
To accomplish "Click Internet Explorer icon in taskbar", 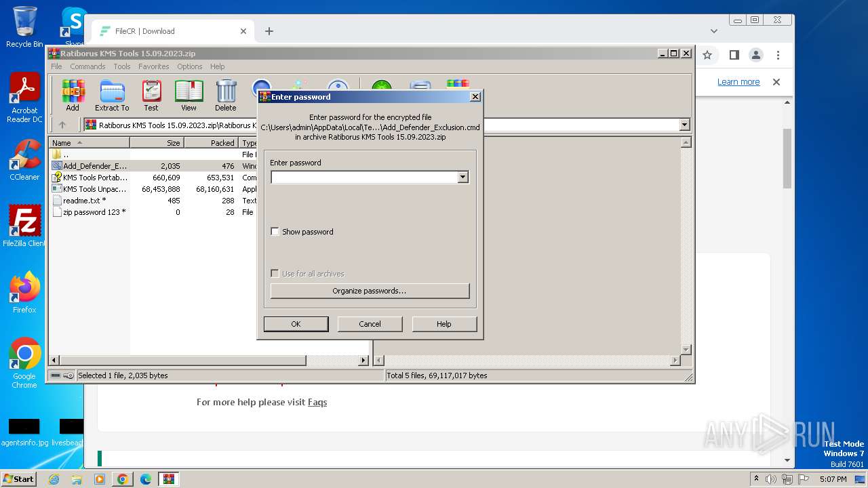I will pyautogui.click(x=54, y=479).
